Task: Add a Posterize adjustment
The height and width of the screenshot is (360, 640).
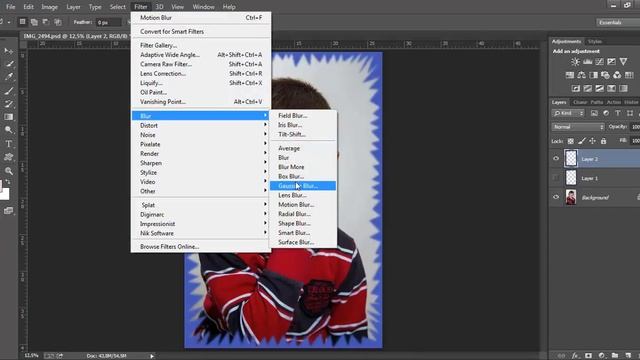Action: (x=587, y=88)
